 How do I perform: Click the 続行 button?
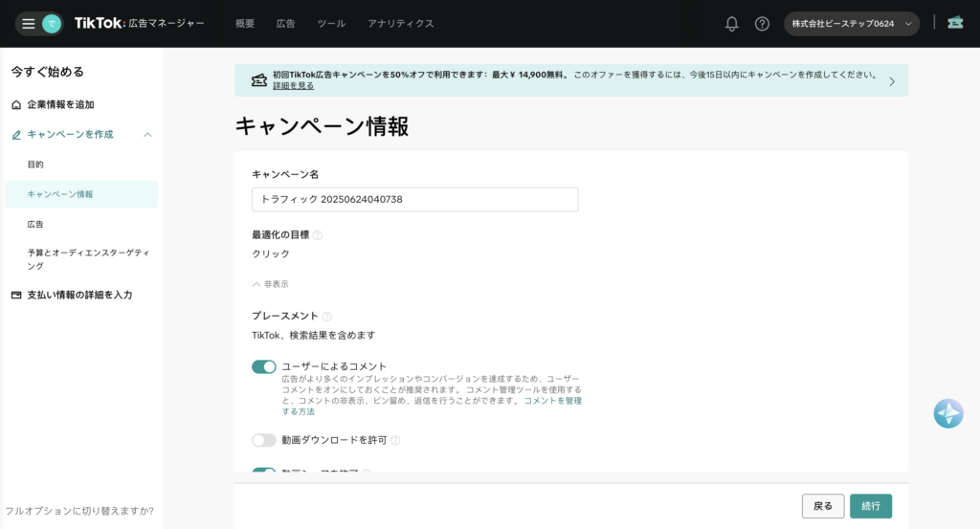pos(871,506)
